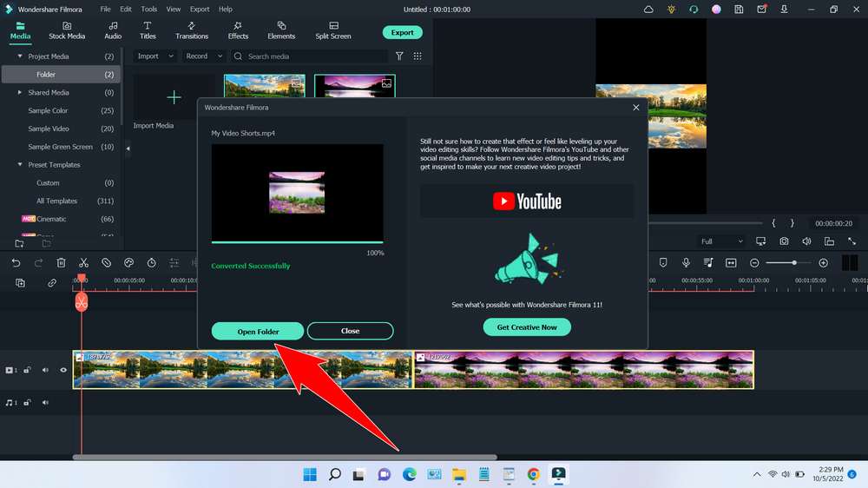Click the Zoom Out minus icon on timeline
The image size is (868, 488).
(754, 263)
